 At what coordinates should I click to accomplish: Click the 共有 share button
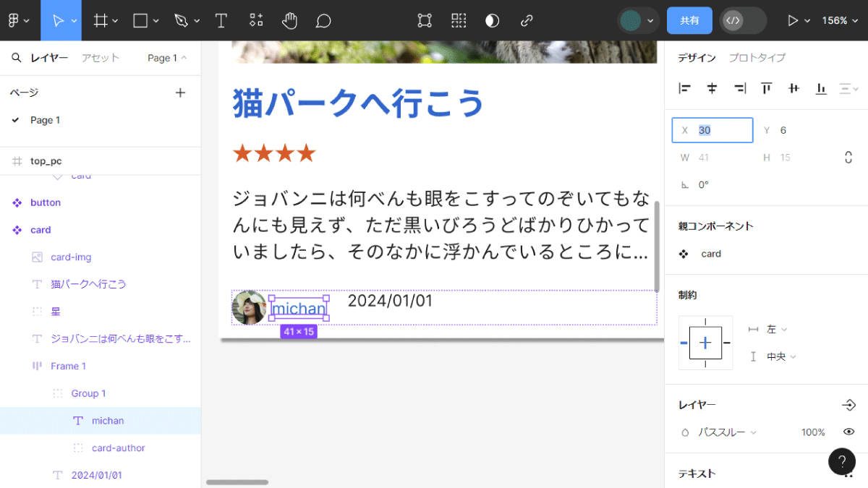(x=689, y=20)
